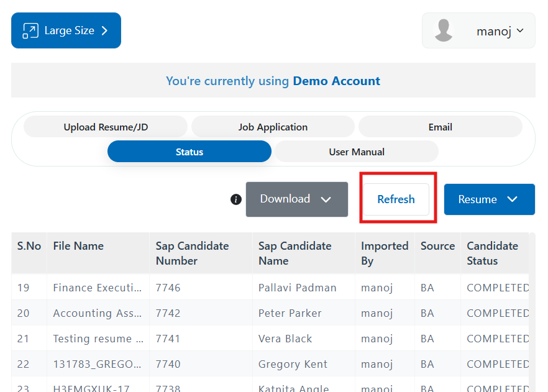Screen dimensions: 548x392
Task: Click candidate number 7746 cell
Action: 168,288
